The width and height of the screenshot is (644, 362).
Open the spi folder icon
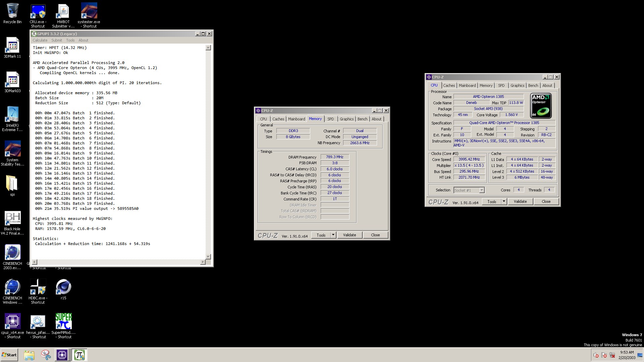point(12,185)
